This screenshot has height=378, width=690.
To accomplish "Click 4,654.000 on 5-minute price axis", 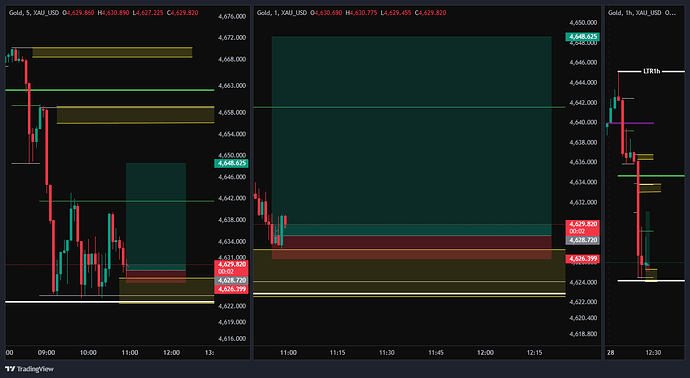I will (232, 134).
